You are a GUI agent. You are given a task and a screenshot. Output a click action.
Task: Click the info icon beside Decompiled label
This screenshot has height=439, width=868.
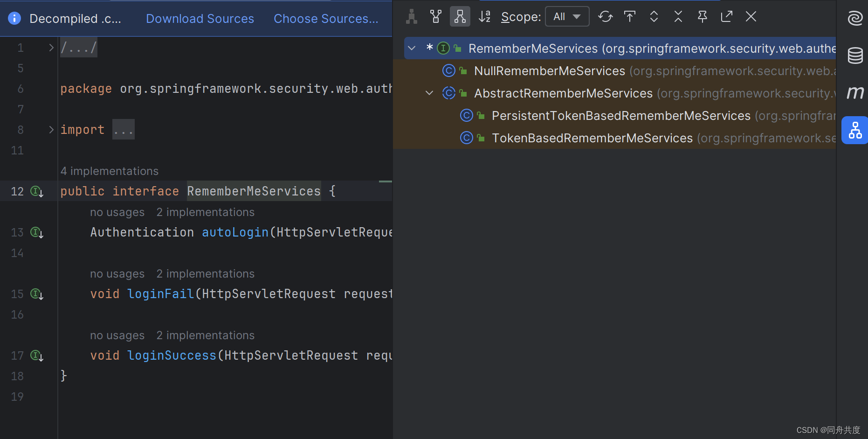coord(14,18)
